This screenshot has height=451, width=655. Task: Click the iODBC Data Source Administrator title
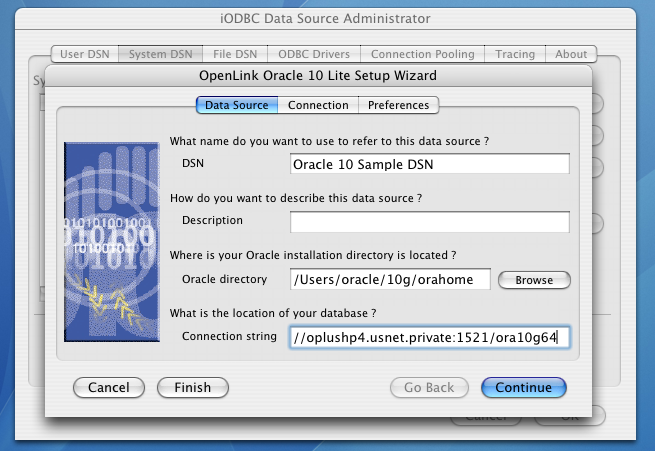pos(325,18)
